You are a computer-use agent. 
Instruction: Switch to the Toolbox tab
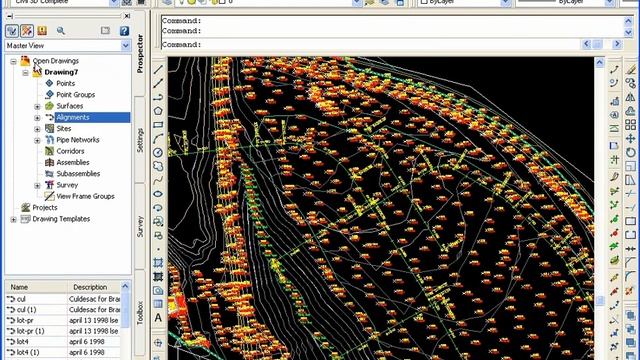coord(140,313)
